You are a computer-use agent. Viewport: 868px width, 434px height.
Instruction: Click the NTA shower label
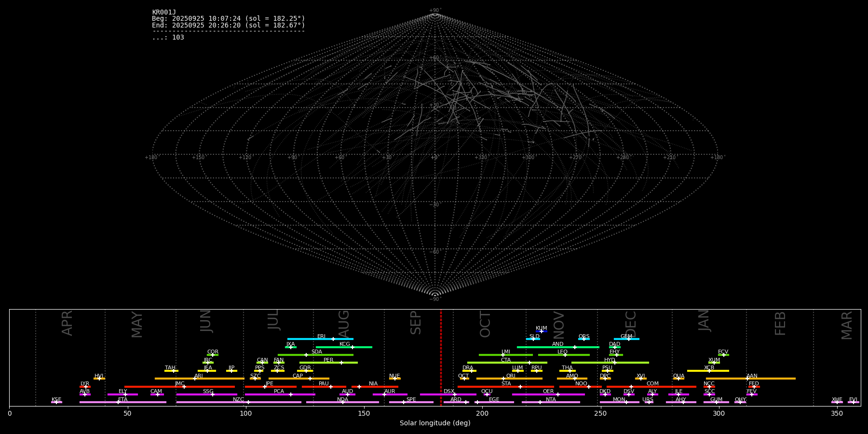551,400
